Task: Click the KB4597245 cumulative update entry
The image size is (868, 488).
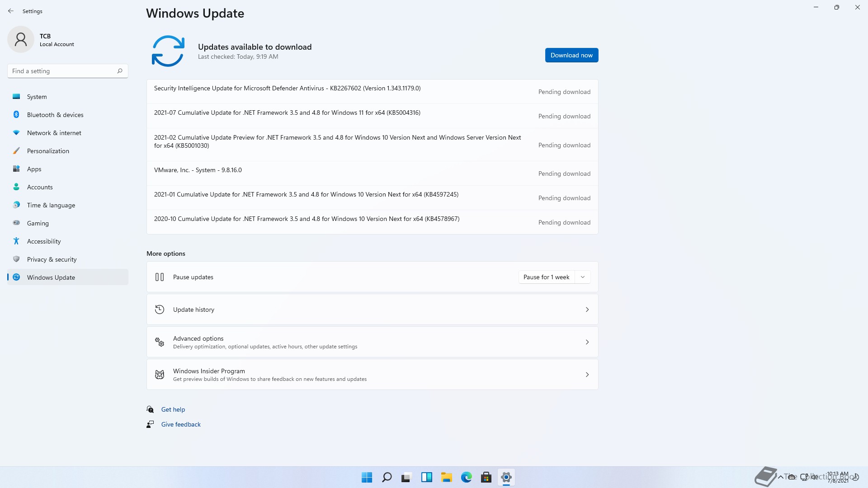Action: click(372, 198)
